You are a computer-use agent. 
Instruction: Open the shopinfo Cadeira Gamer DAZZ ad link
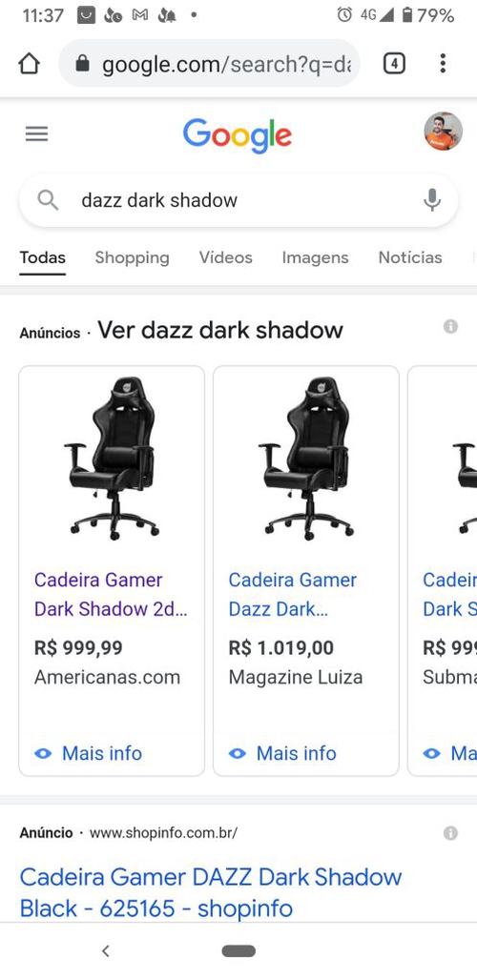click(211, 892)
